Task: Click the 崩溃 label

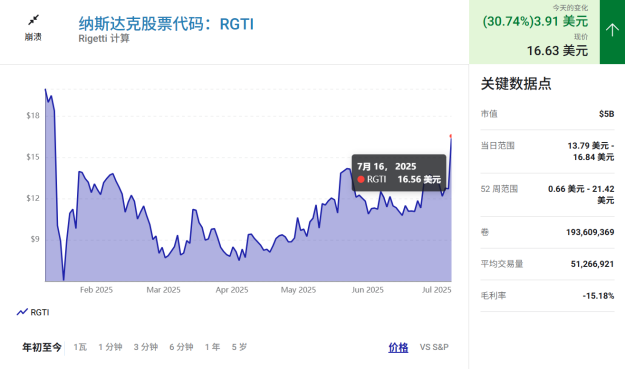Action: click(x=33, y=37)
